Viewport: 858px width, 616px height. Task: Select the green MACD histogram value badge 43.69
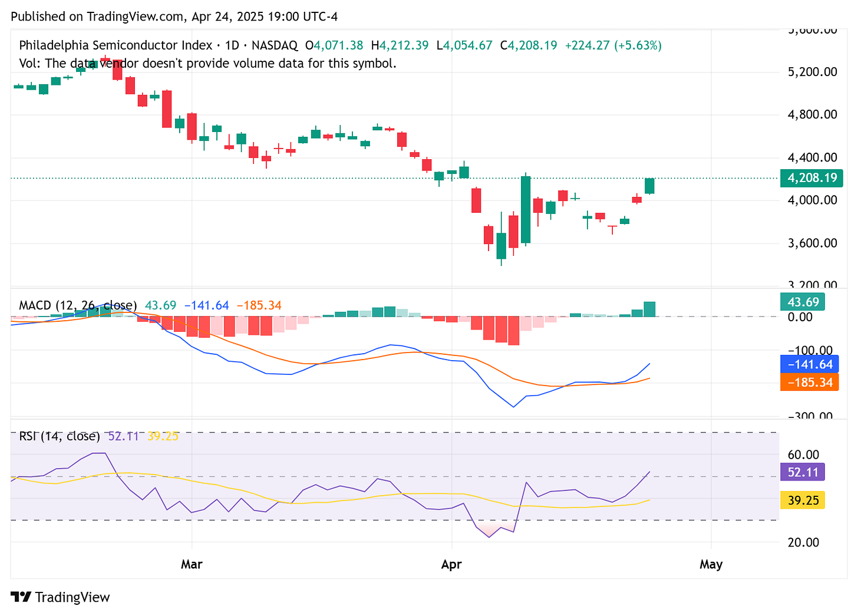(x=802, y=301)
